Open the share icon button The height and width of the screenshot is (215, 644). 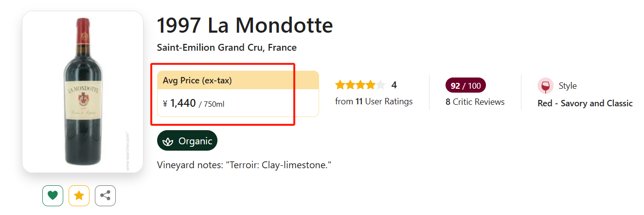coord(105,196)
